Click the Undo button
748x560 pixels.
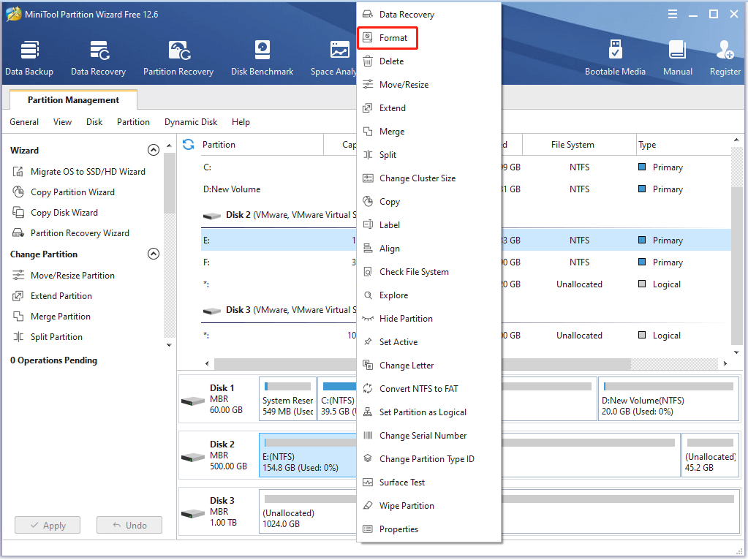click(x=129, y=525)
